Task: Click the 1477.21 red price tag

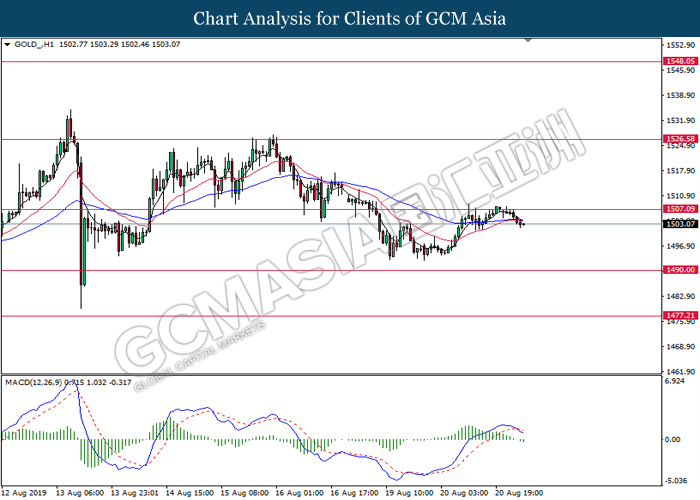Action: [679, 315]
